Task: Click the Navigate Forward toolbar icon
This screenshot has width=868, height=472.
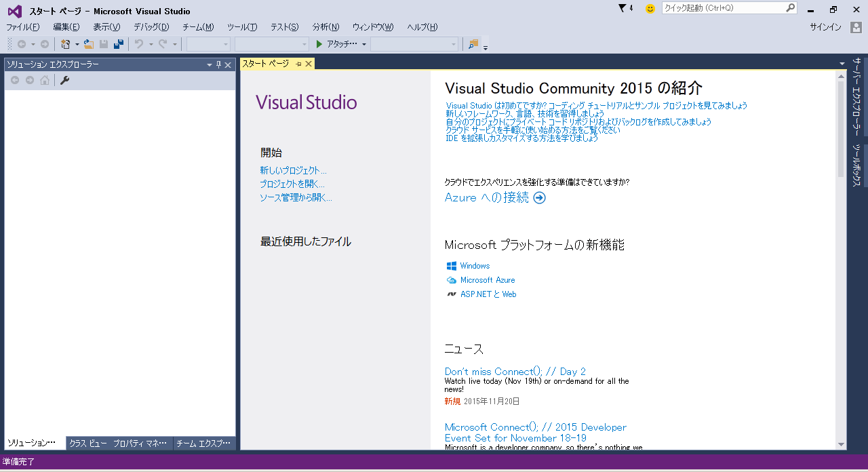Action: tap(45, 44)
